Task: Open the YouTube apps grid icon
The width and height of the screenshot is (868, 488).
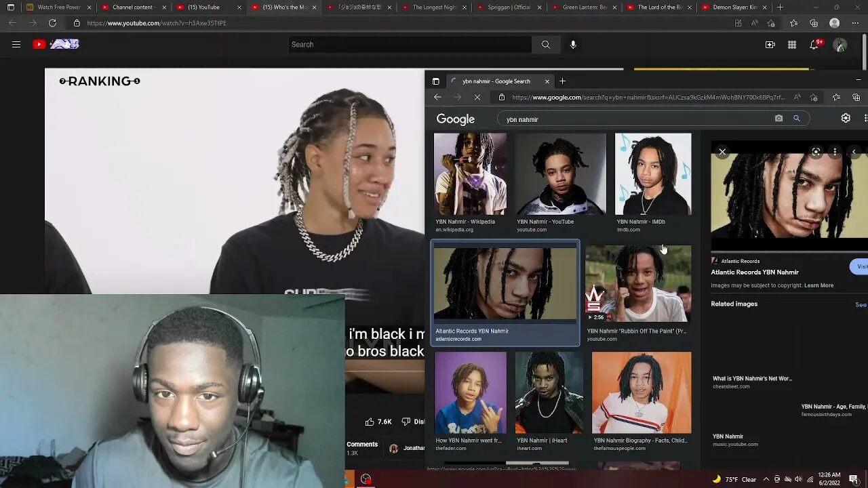Action: 791,45
